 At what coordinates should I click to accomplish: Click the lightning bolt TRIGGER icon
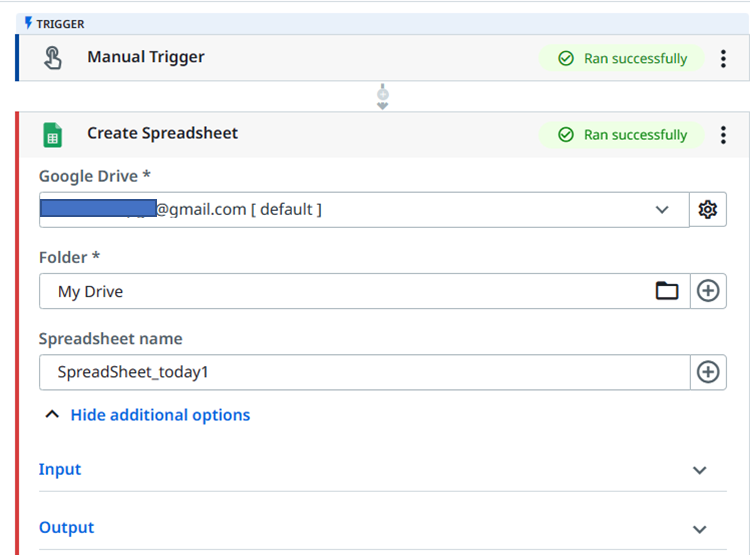28,23
